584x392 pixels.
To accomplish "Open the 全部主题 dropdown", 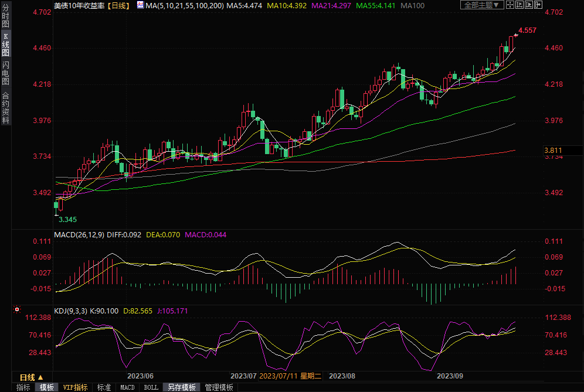I will pyautogui.click(x=482, y=5).
